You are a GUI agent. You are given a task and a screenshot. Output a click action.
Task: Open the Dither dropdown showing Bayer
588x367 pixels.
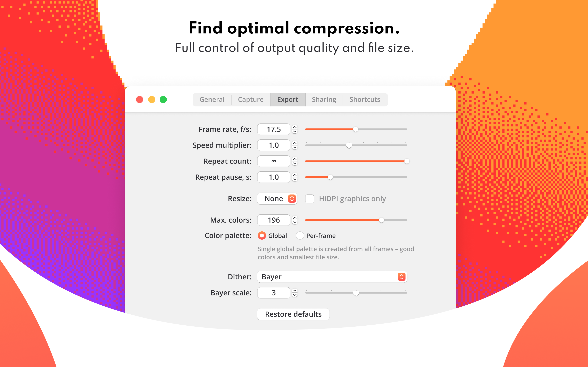click(332, 277)
